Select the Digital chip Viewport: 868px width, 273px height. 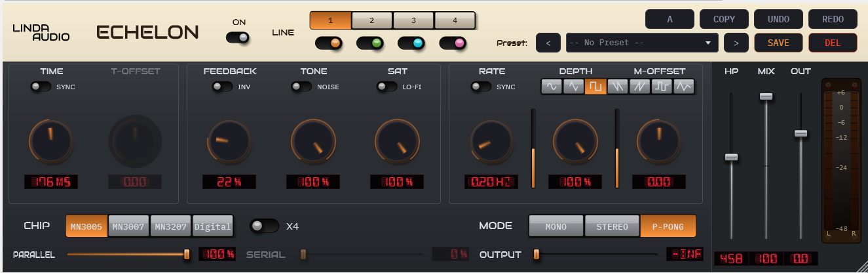click(x=212, y=226)
